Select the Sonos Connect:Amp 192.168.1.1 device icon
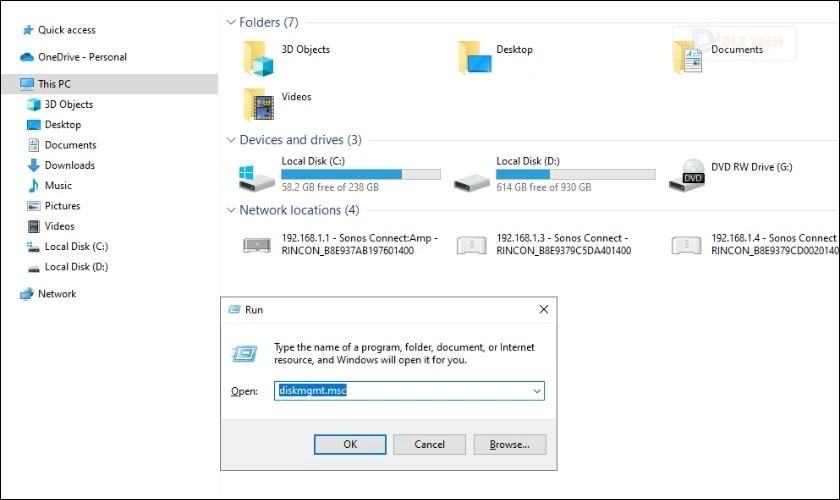Image resolution: width=840 pixels, height=500 pixels. (x=258, y=245)
